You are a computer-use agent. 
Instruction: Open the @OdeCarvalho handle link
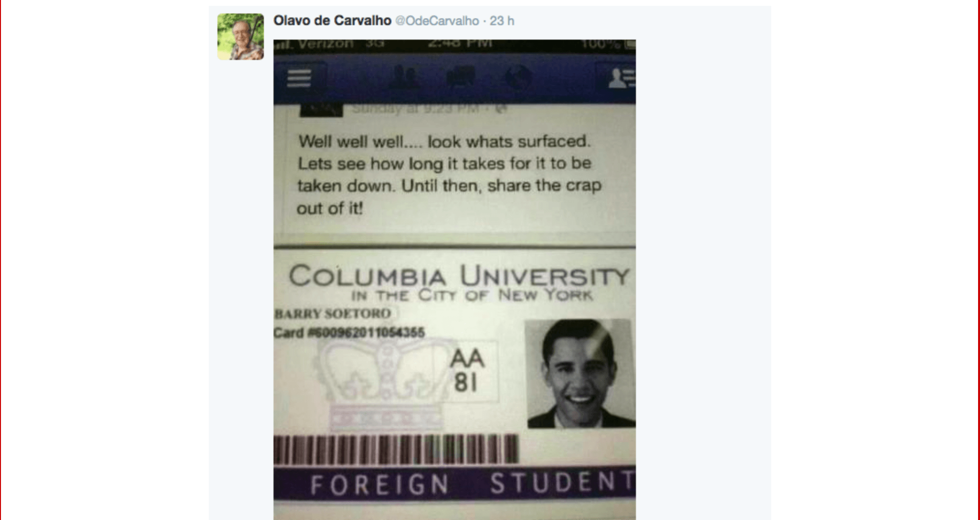click(x=437, y=21)
